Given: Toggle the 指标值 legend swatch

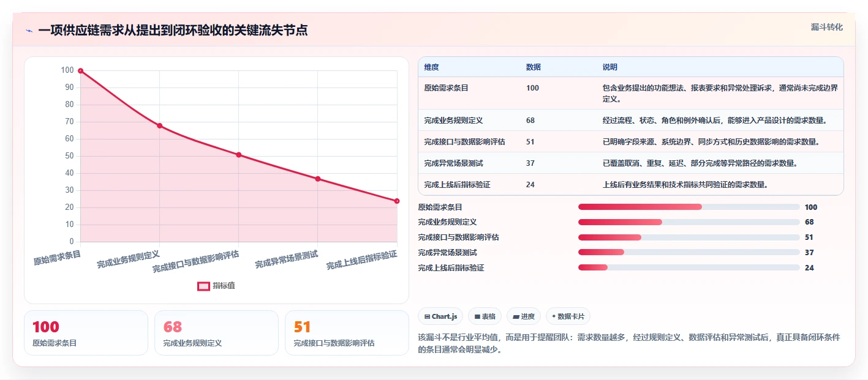Looking at the screenshot, I should 203,286.
